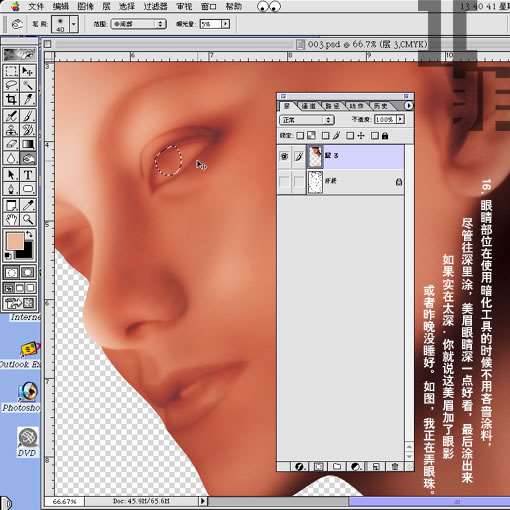The width and height of the screenshot is (510, 510).
Task: Hide layer 3 using its eye icon
Action: [284, 156]
